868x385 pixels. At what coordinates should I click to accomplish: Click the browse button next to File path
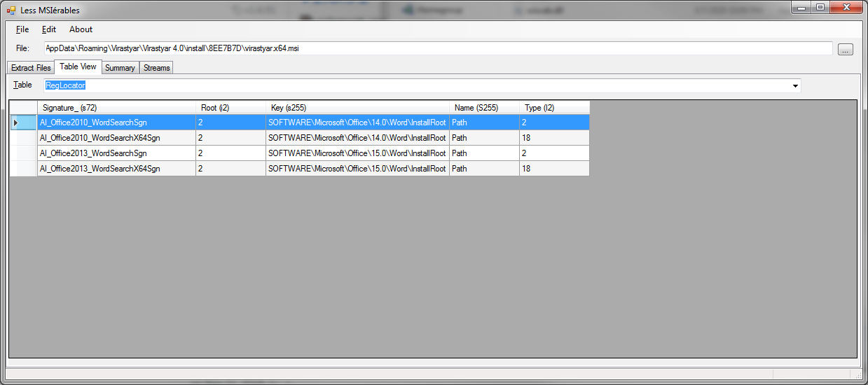coord(846,49)
